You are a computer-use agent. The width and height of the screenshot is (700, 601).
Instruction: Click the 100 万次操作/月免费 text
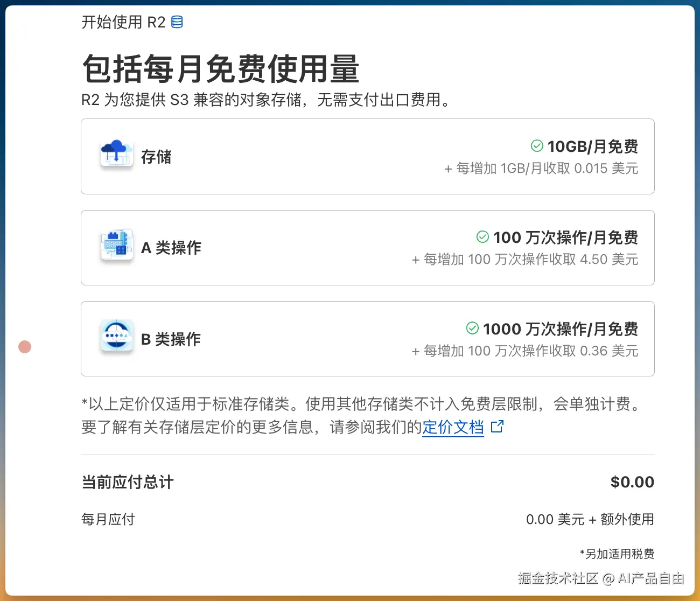tap(565, 237)
